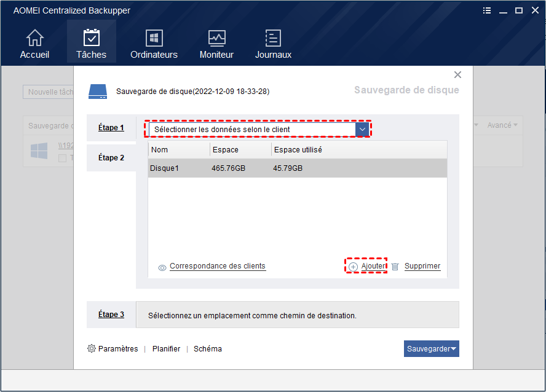Click the 45.79GB used space value
The width and height of the screenshot is (546, 392).
(288, 168)
